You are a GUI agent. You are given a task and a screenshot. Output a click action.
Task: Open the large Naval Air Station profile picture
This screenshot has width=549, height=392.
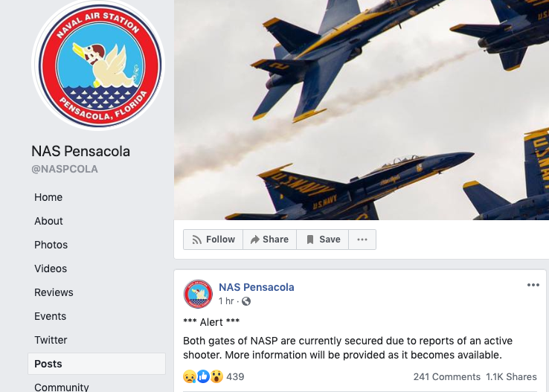tap(98, 65)
